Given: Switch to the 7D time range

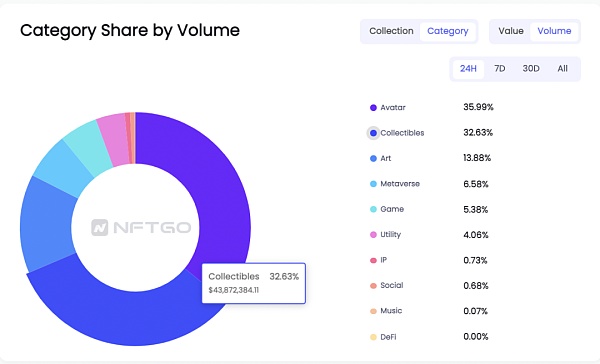Looking at the screenshot, I should pyautogui.click(x=499, y=69).
